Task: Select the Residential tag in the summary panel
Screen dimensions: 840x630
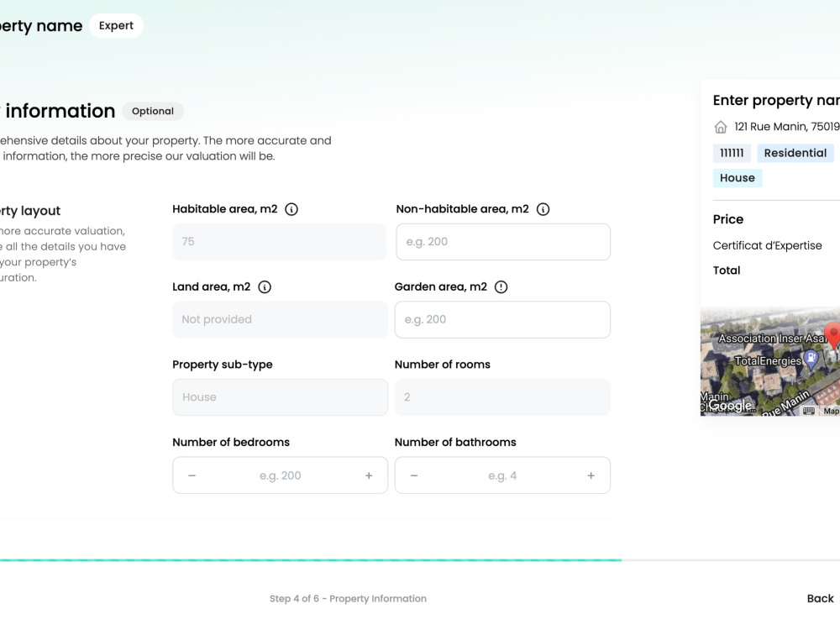Action: click(x=795, y=153)
